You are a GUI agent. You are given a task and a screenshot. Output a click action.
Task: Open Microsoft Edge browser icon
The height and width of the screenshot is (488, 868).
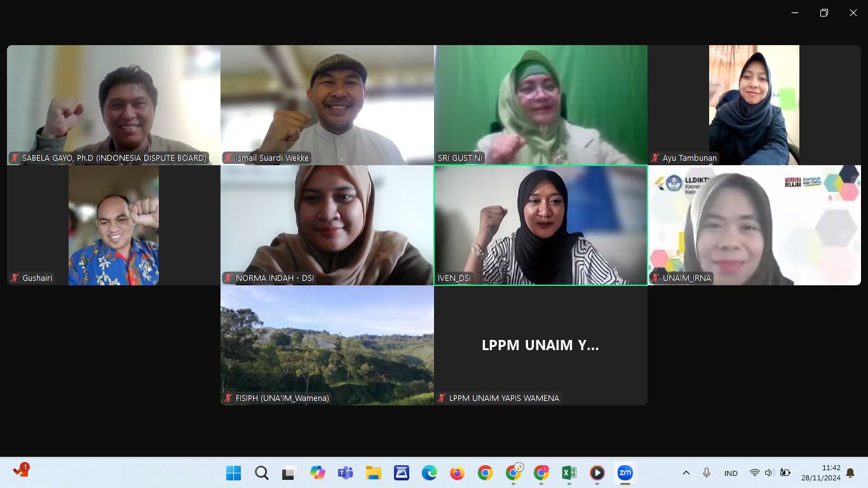(x=430, y=473)
